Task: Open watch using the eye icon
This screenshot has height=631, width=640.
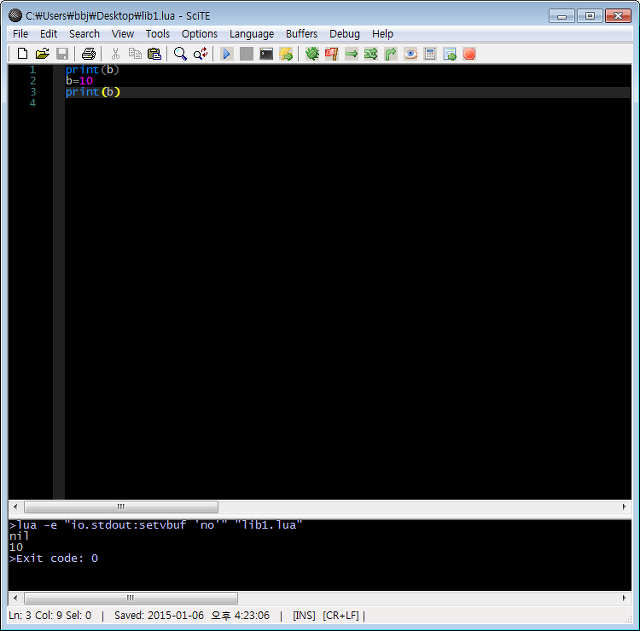Action: pos(410,54)
